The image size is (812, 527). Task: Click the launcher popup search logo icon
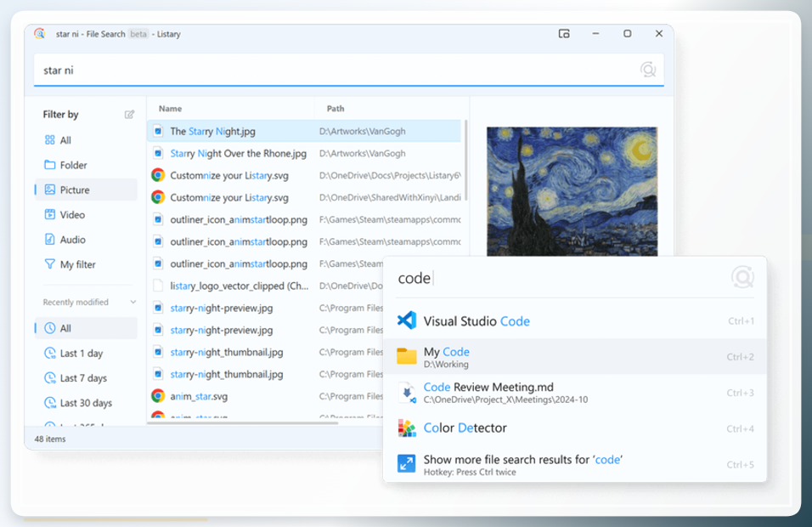(x=742, y=277)
